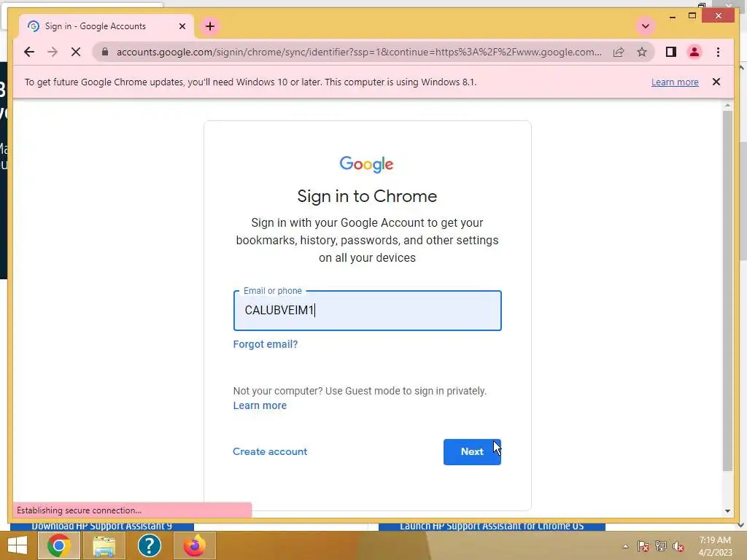
Task: Open the Chrome three-dot menu
Action: point(718,52)
